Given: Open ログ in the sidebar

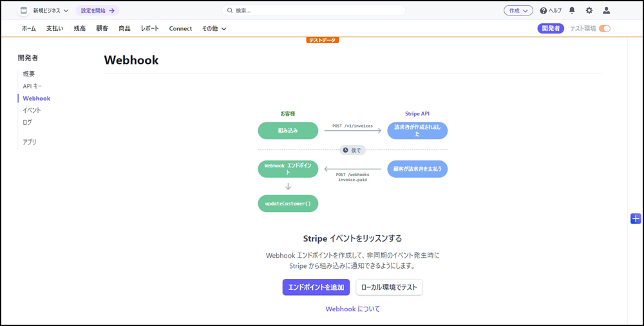Looking at the screenshot, I should pos(28,122).
